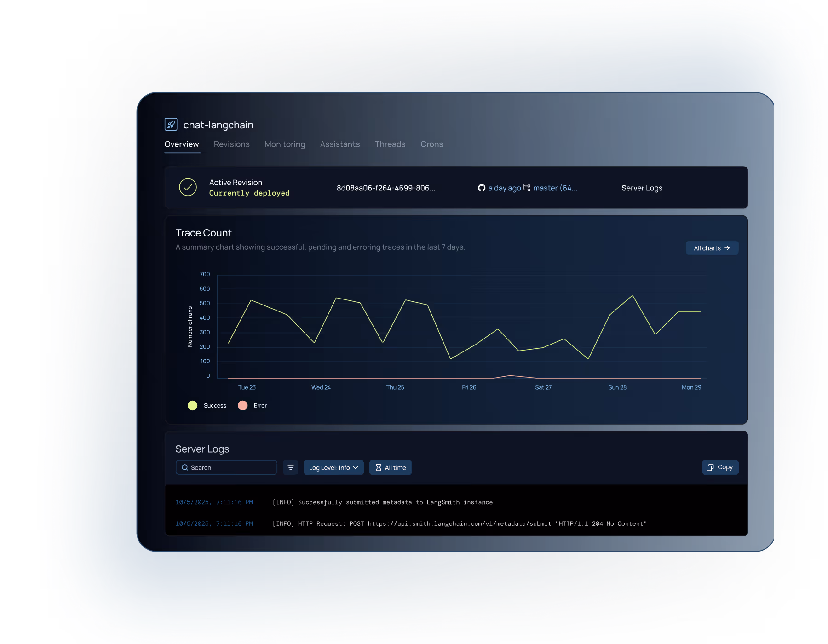Click the Mon 29 axis label
Viewport: 828px width, 644px height.
point(691,387)
